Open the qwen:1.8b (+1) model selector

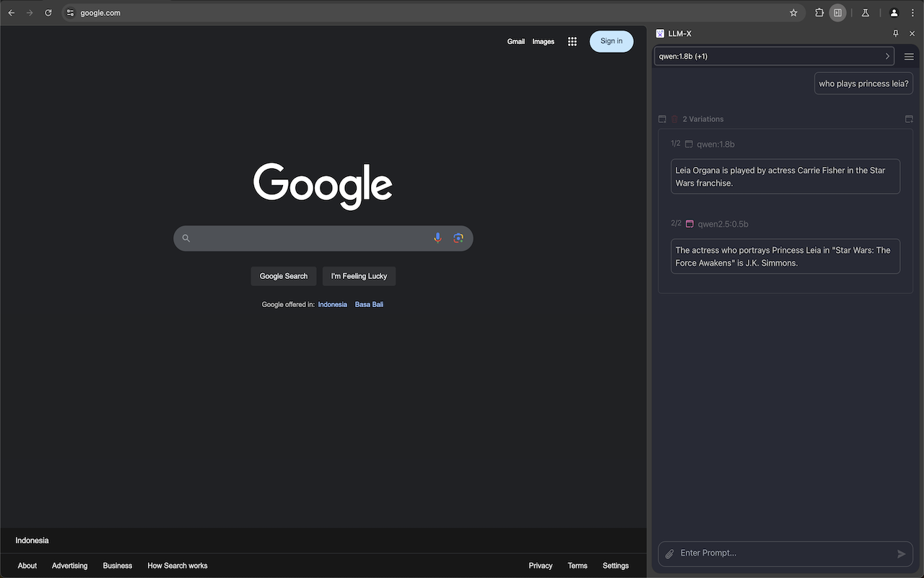774,56
